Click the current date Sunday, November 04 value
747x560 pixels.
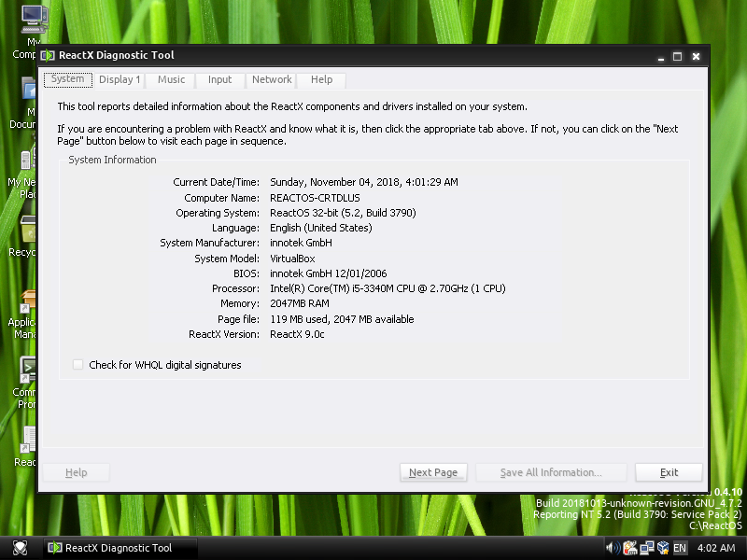363,182
